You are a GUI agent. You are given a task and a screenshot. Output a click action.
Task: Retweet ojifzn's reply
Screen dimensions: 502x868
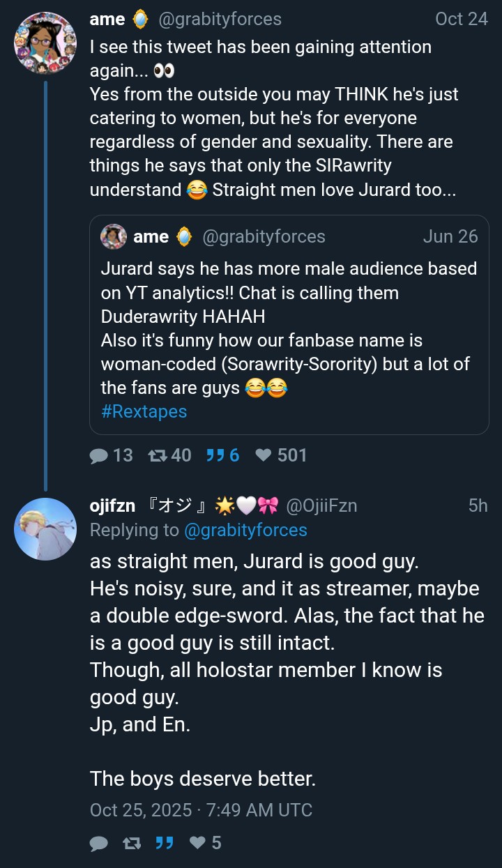point(131,843)
